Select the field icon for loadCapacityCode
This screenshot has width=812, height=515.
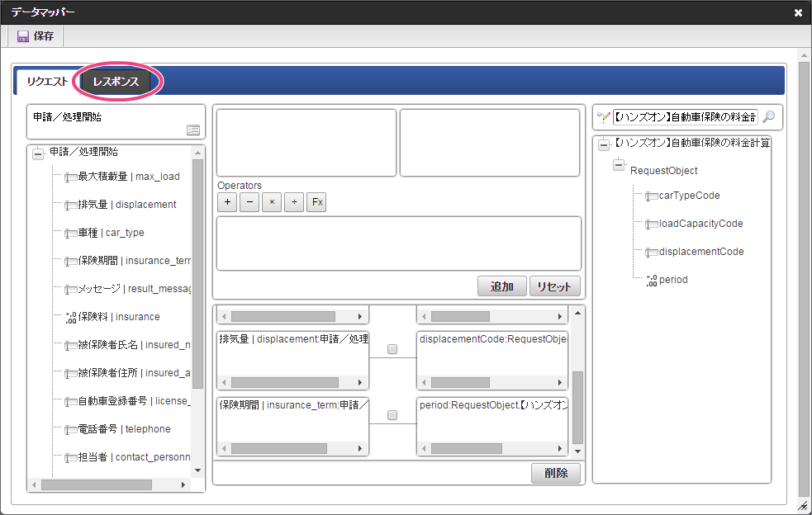(652, 224)
